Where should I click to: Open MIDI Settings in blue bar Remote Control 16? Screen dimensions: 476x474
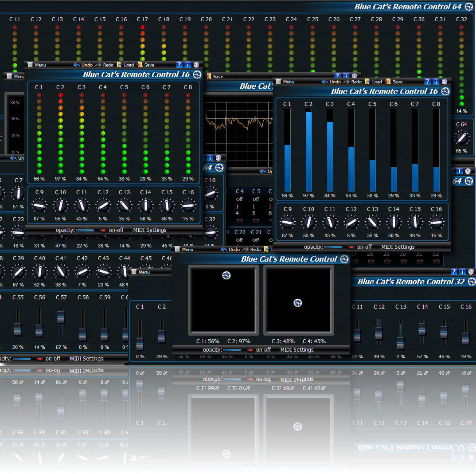[398, 247]
